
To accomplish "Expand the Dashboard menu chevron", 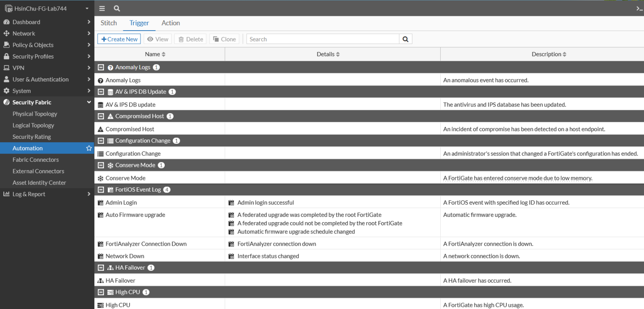I will [x=89, y=22].
